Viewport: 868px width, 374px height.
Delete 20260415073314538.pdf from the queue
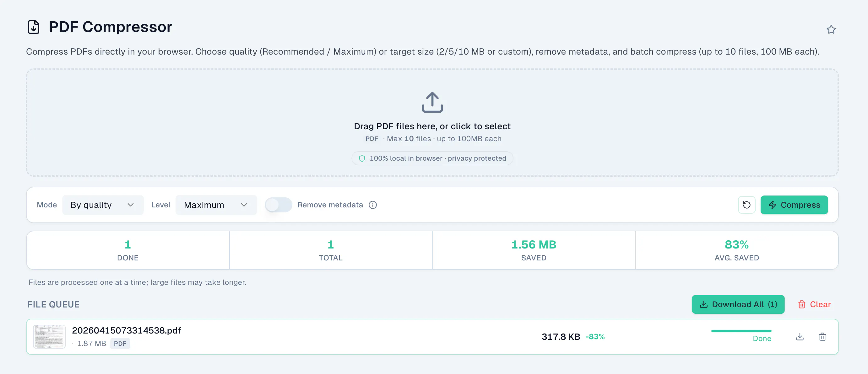tap(822, 337)
